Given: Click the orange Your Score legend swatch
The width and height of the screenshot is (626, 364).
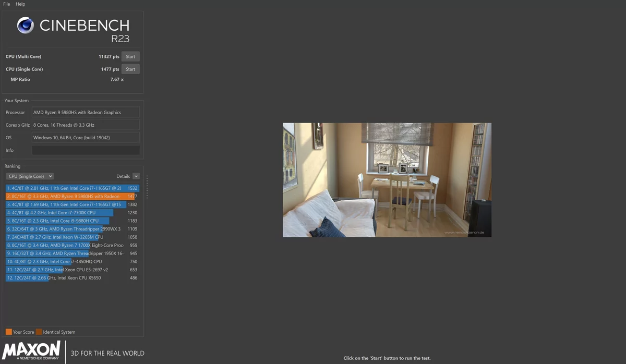Looking at the screenshot, I should 9,332.
